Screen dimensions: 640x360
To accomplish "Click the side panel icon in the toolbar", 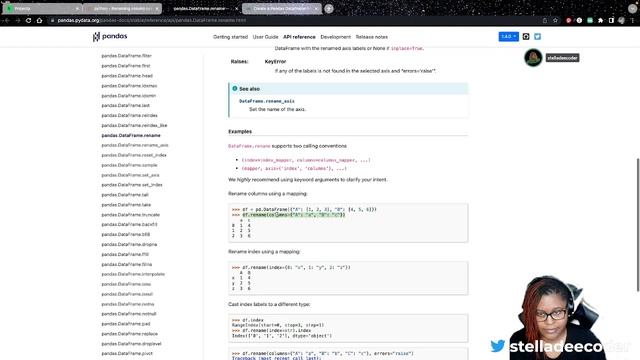I will coord(611,20).
